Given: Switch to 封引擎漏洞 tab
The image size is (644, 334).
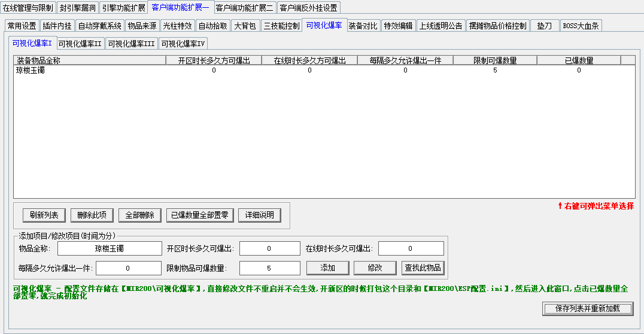Looking at the screenshot, I should [78, 8].
